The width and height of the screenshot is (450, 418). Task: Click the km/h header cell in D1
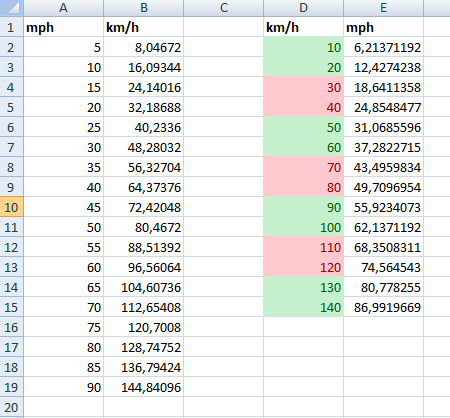(304, 27)
